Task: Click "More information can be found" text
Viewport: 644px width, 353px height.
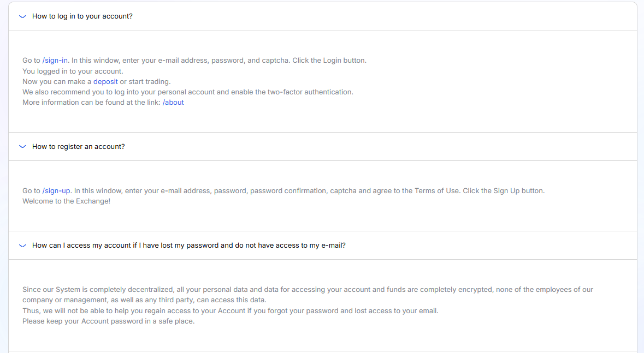Action: click(x=92, y=103)
